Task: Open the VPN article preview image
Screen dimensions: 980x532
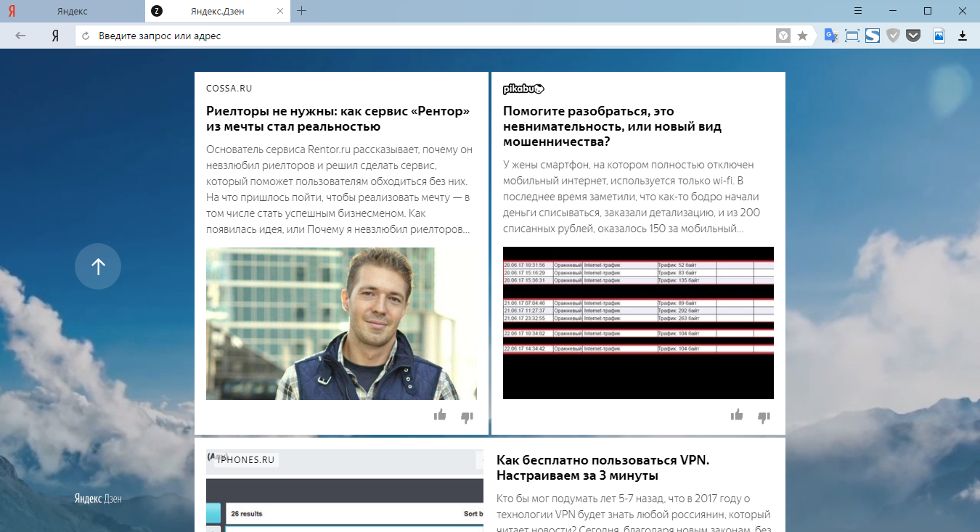Action: pyautogui.click(x=345, y=491)
